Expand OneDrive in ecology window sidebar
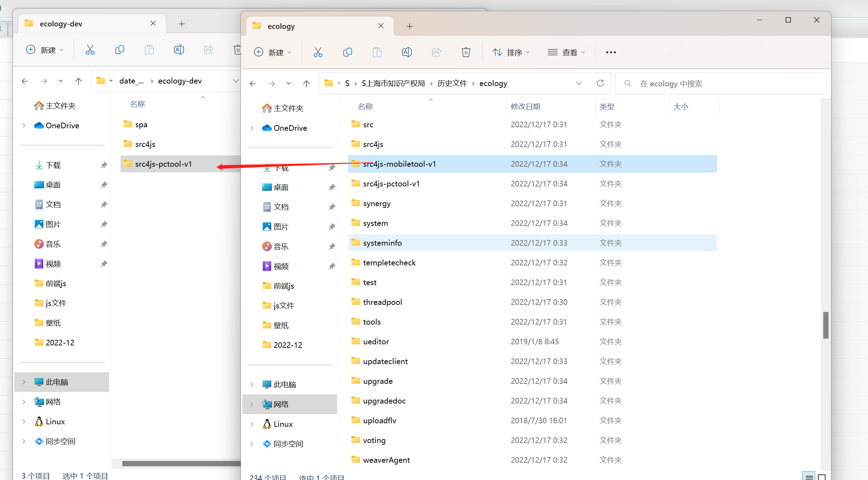Screen dimensions: 868x480 pyautogui.click(x=252, y=128)
